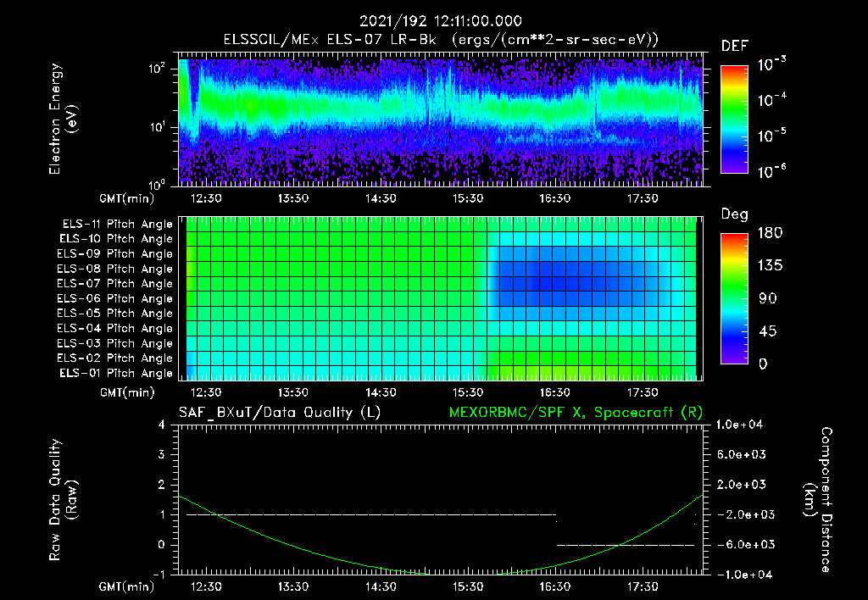The image size is (868, 600).
Task: Click the 135 degree scale value
Action: pos(770,266)
